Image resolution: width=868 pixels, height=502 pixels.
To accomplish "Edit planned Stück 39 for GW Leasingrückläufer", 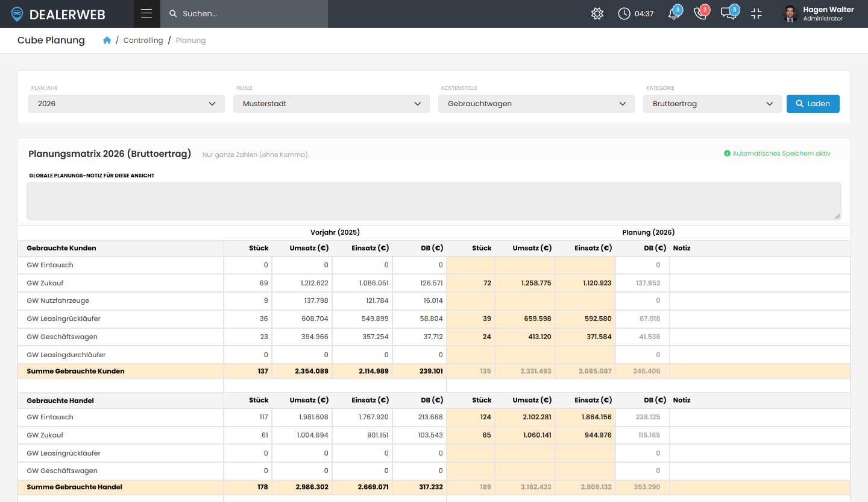I will pos(471,319).
